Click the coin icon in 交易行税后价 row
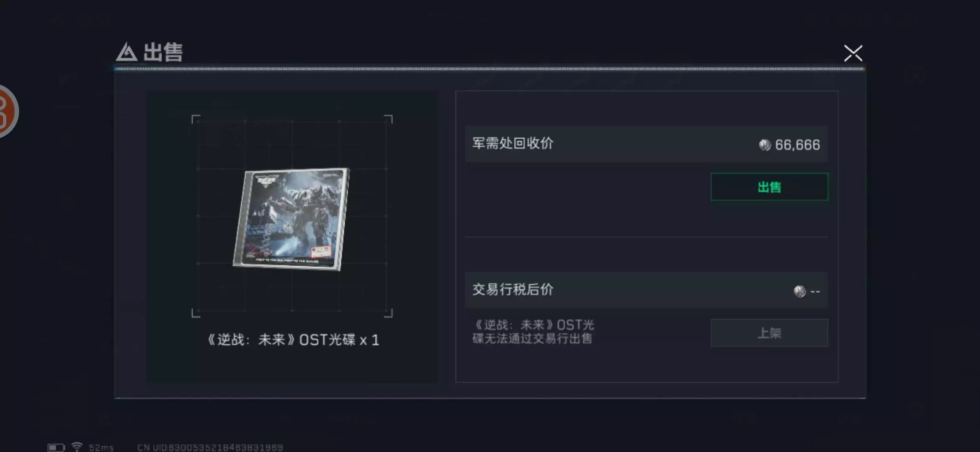Viewport: 980px width, 452px height. pos(799,291)
